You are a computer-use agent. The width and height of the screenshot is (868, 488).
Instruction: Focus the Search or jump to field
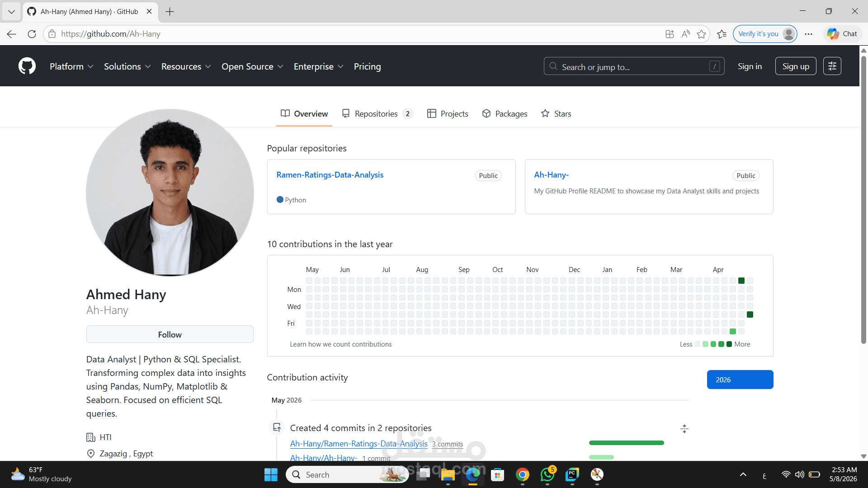(634, 66)
